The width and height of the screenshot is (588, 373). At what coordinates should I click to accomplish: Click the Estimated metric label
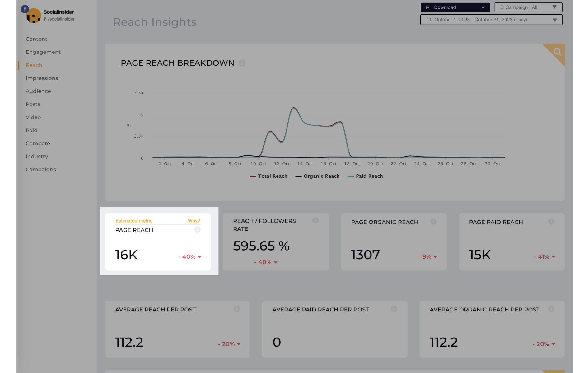(134, 221)
